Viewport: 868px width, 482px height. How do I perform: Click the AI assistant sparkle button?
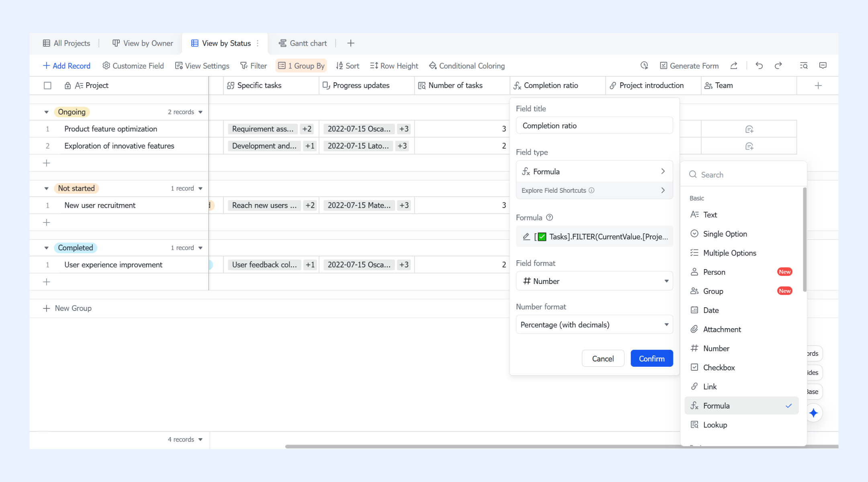[814, 413]
